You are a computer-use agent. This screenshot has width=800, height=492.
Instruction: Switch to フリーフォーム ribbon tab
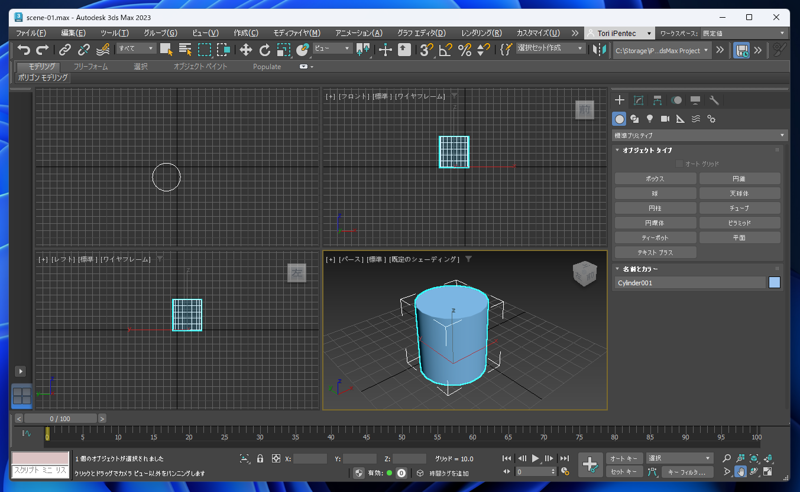90,67
